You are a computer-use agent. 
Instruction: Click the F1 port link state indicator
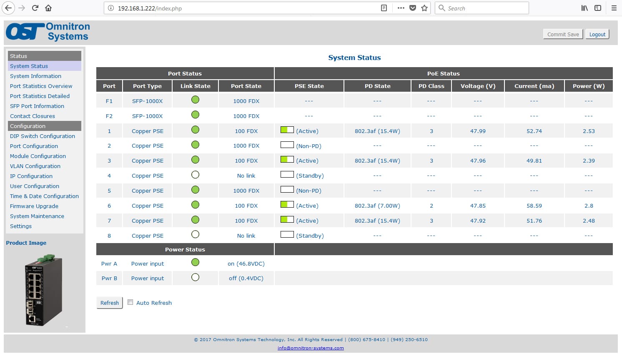click(x=195, y=100)
